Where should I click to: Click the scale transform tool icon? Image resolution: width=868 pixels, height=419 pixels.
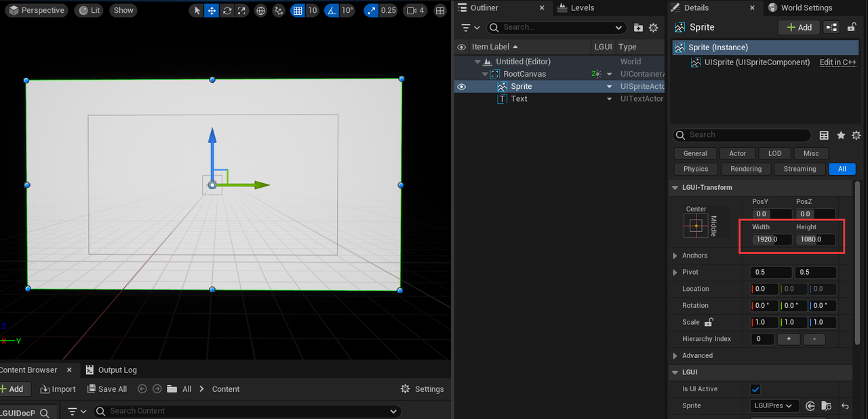(x=241, y=11)
